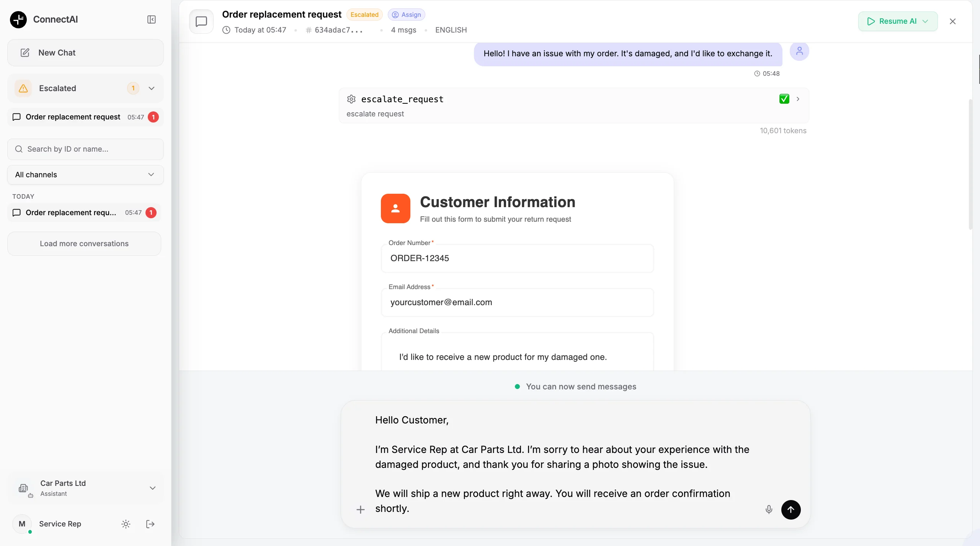Collapse the Escalated section chevron
This screenshot has height=546, width=980.
pos(152,88)
